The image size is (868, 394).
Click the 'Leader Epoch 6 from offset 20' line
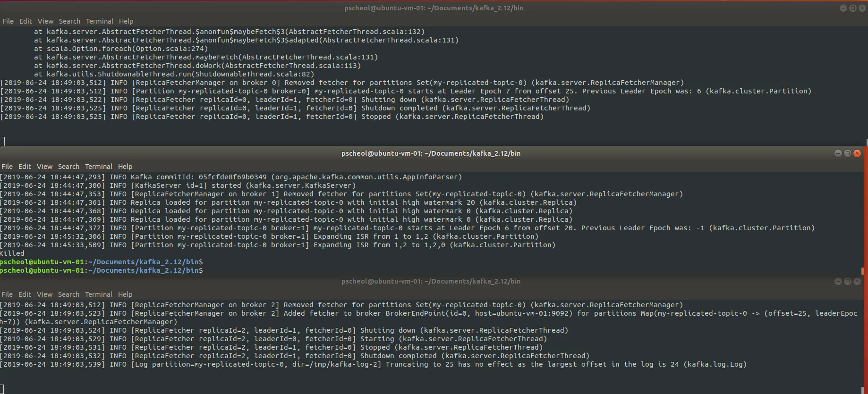pyautogui.click(x=408, y=228)
